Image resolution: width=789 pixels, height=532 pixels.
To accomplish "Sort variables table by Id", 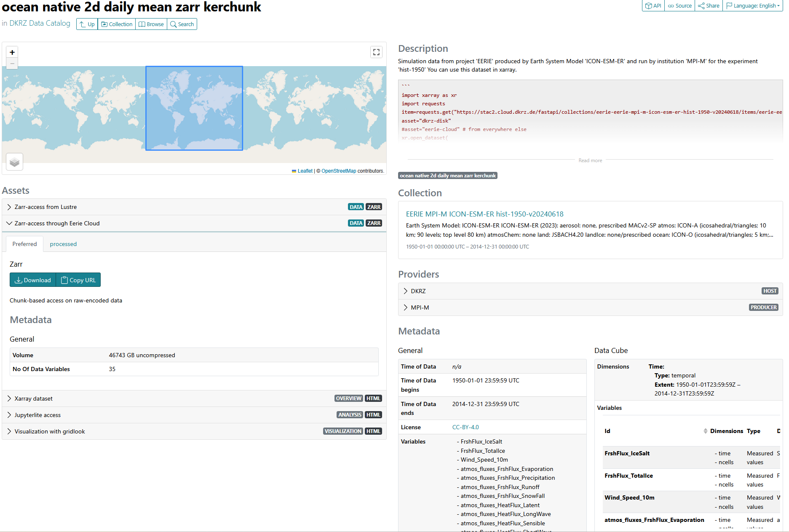I will pos(705,431).
